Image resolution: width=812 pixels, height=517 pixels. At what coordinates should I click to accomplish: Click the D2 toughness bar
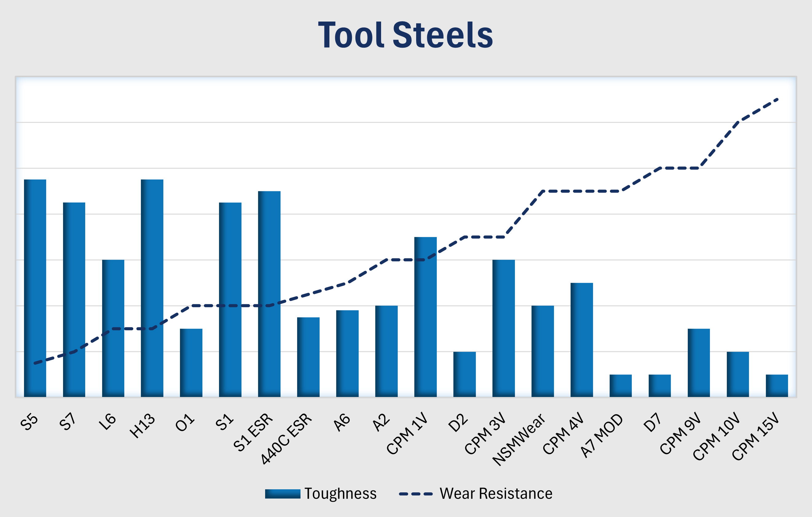click(x=464, y=374)
